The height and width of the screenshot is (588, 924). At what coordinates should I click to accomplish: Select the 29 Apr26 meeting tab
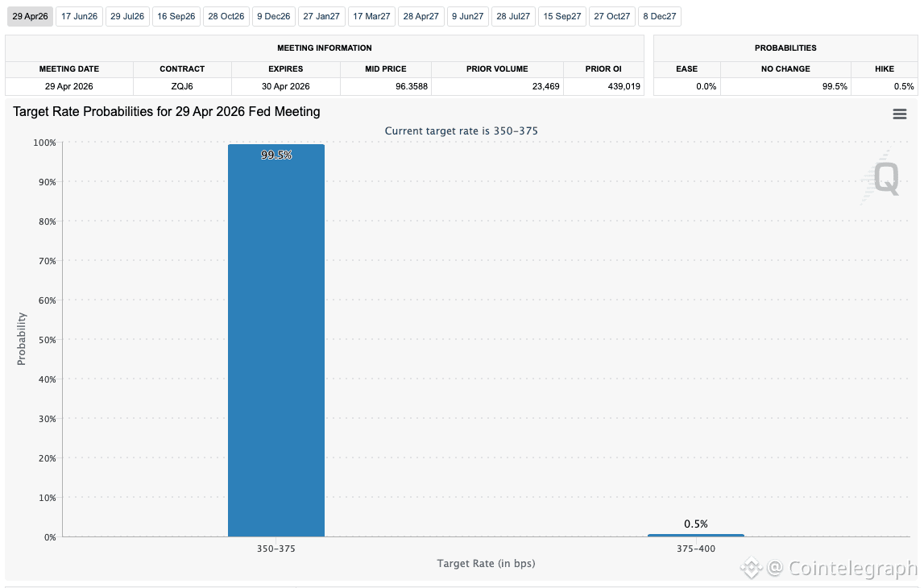30,16
